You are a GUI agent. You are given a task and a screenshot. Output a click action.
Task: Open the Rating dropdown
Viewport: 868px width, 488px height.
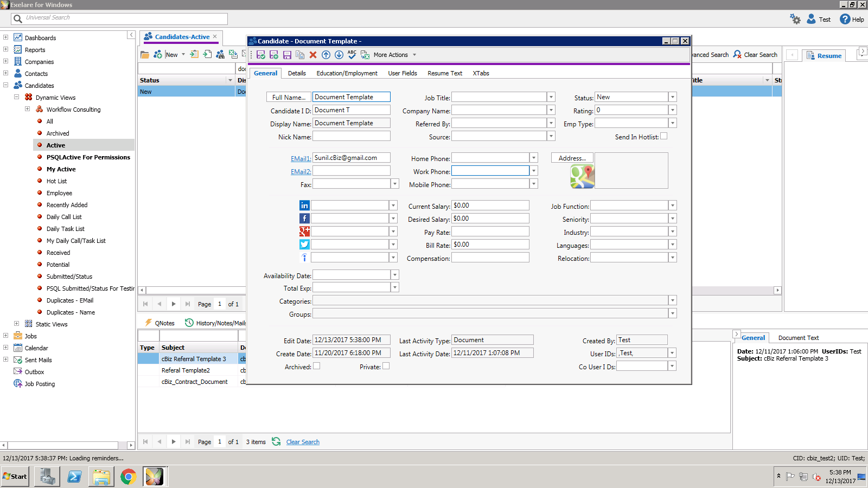tap(673, 110)
